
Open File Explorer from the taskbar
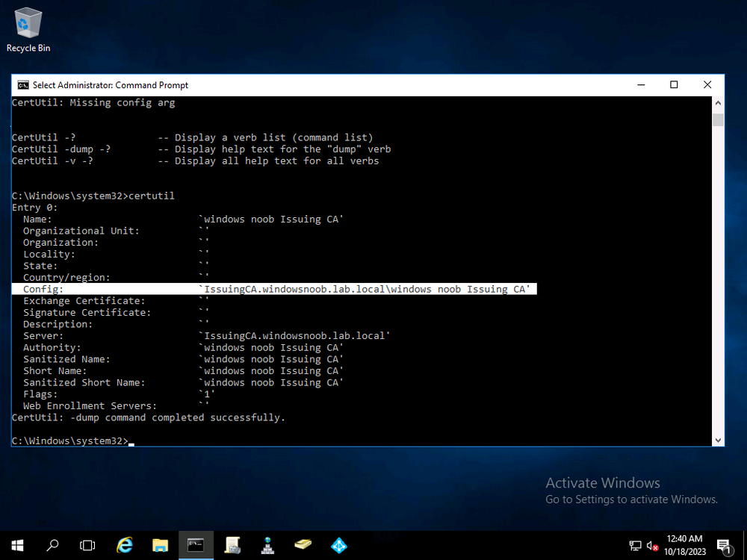click(x=160, y=545)
